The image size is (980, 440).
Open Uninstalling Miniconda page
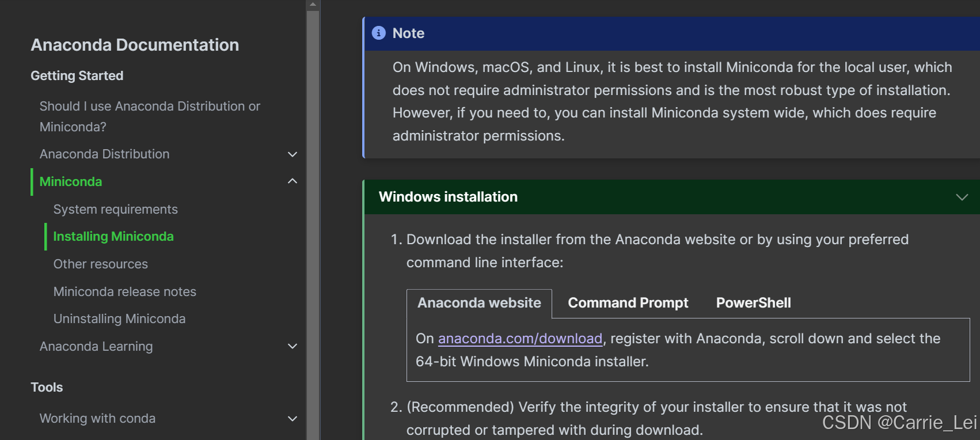click(x=119, y=319)
